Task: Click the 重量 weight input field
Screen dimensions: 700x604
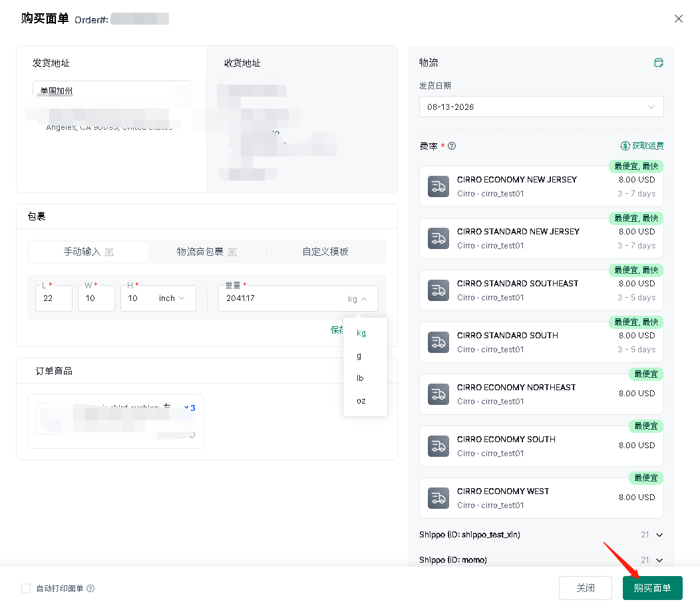Action: tap(283, 298)
